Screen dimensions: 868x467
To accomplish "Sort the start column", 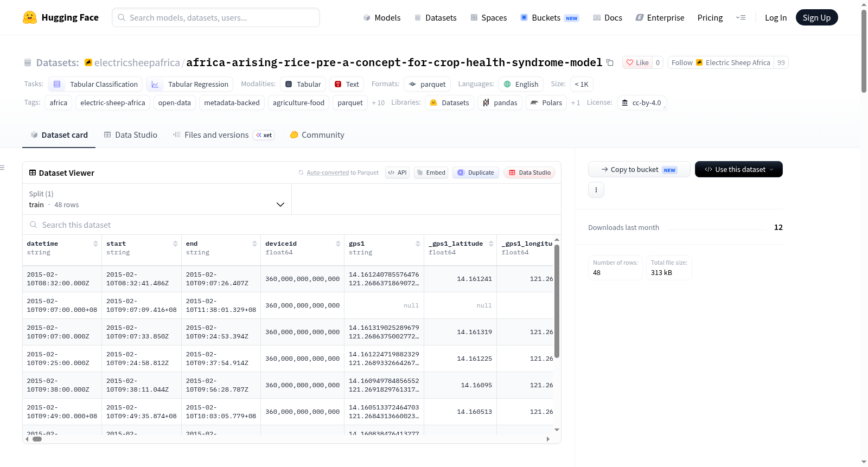I will [175, 244].
